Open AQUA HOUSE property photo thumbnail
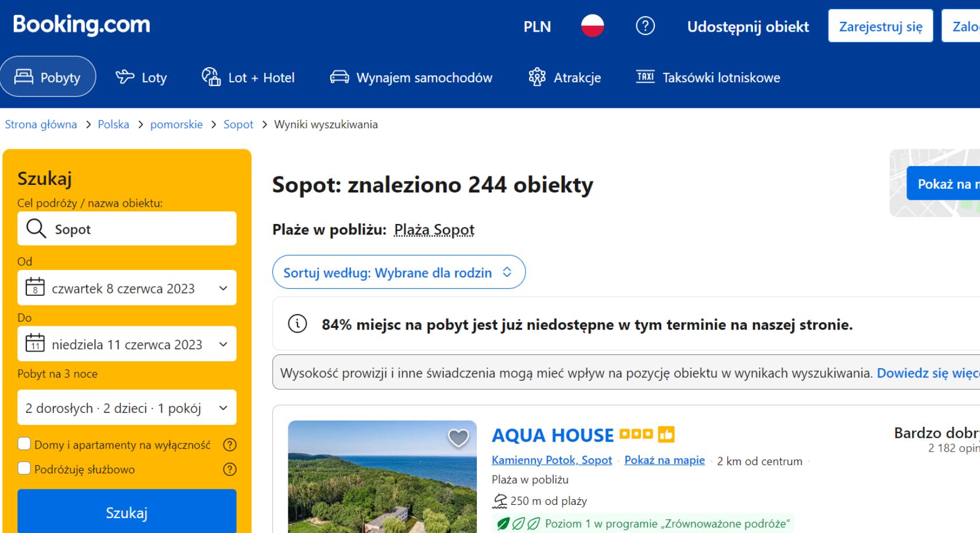Screen dimensions: 980x533 (x=382, y=482)
